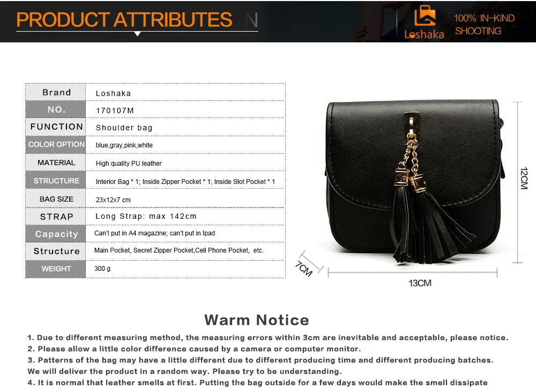The image size is (536, 392).
Task: Select the blue,gray,pink,white color values
Action: (x=124, y=145)
